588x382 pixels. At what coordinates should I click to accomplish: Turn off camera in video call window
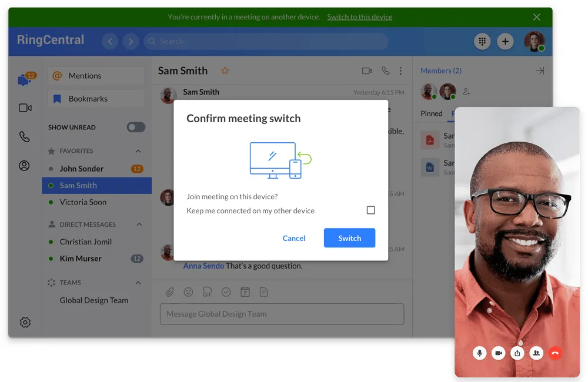click(499, 353)
